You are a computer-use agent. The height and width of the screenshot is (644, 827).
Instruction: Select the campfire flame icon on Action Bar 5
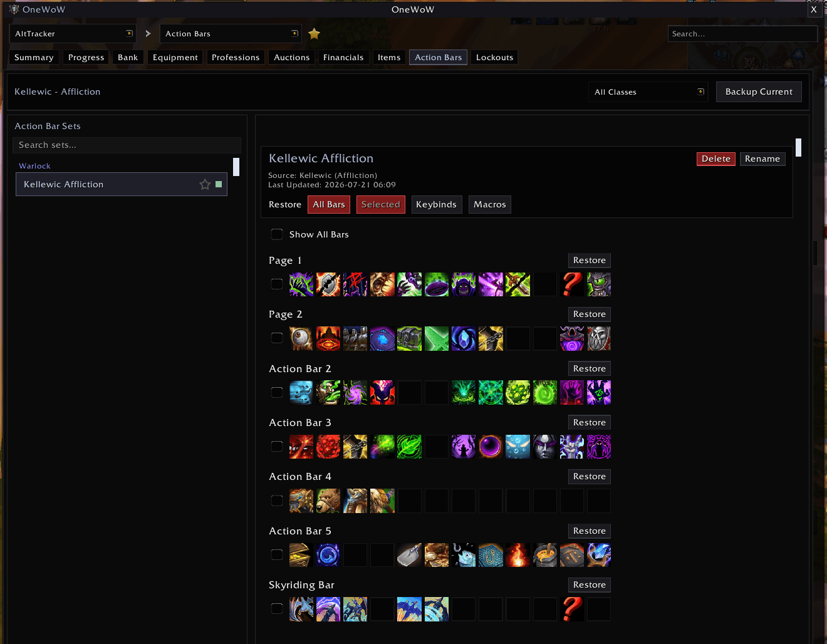(x=518, y=555)
